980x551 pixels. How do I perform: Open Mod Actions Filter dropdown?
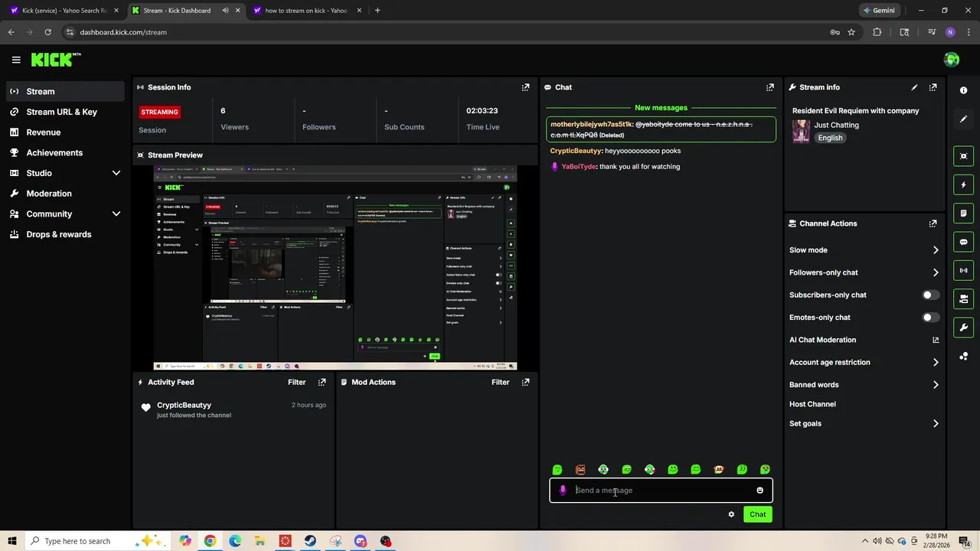point(500,382)
